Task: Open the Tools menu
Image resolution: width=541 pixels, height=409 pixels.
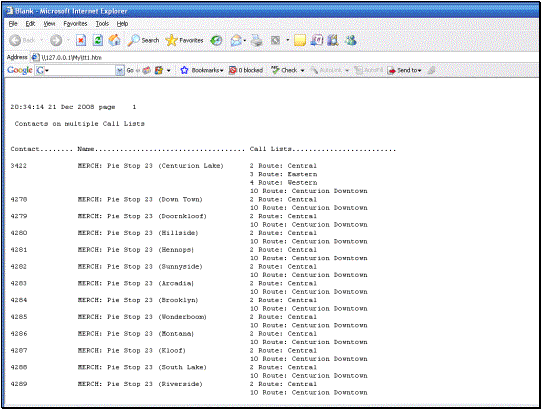Action: (102, 24)
